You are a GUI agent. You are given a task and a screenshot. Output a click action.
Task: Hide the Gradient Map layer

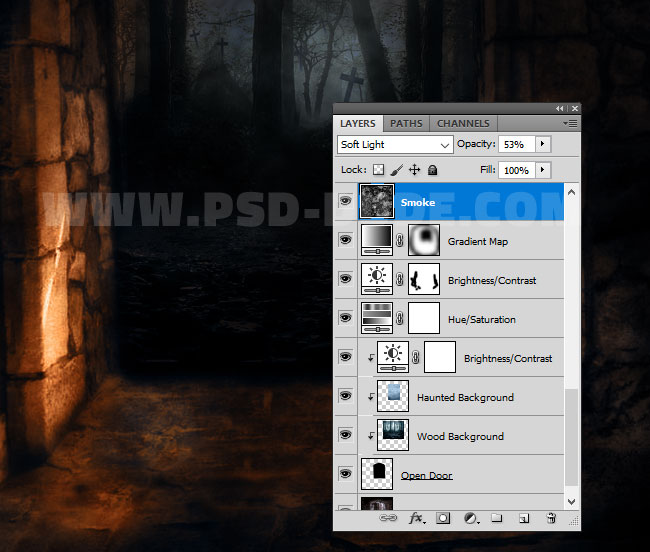click(x=345, y=240)
